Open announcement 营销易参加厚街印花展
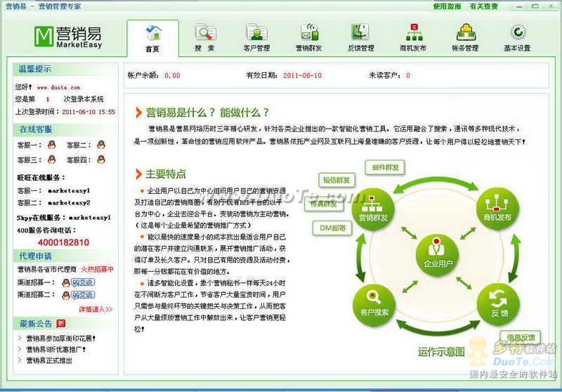 (x=60, y=338)
